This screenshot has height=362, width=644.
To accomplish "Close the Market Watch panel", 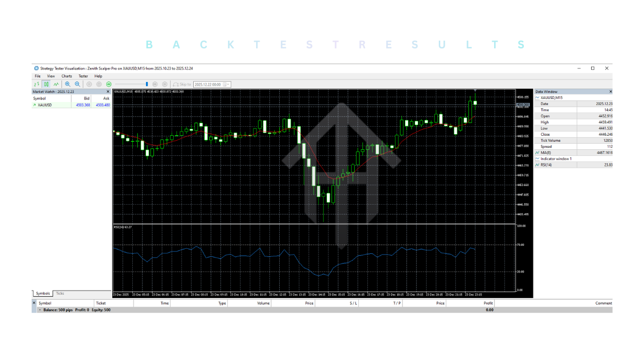I will 108,92.
